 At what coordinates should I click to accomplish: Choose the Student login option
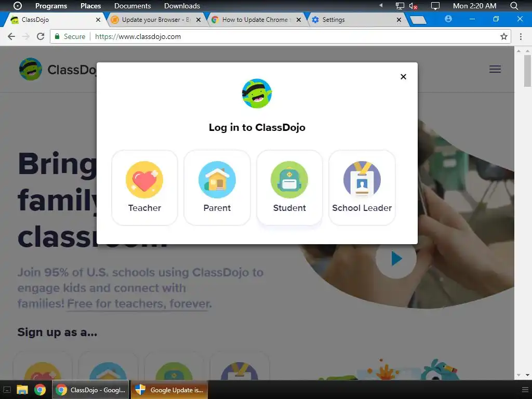pyautogui.click(x=289, y=188)
